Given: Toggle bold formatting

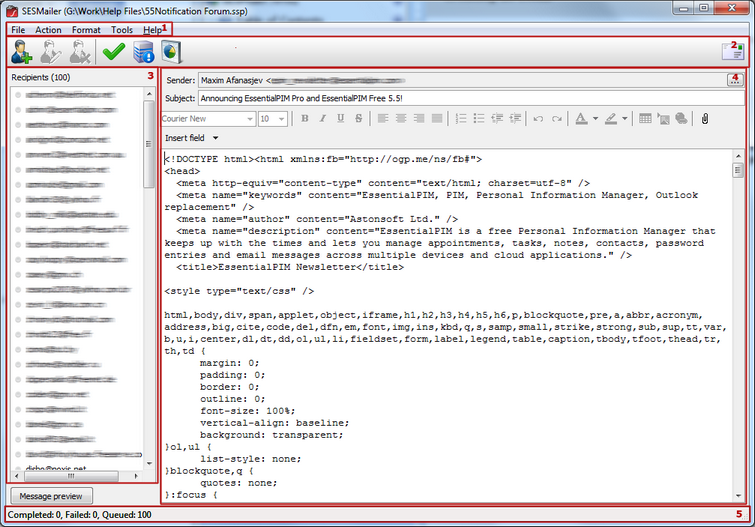Looking at the screenshot, I should click(x=304, y=118).
